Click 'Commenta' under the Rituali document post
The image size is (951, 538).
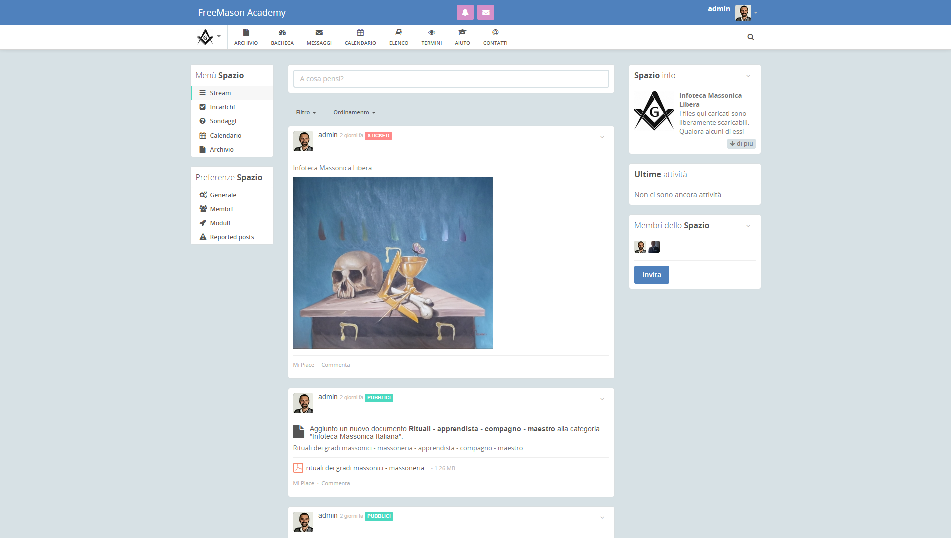[x=335, y=483]
